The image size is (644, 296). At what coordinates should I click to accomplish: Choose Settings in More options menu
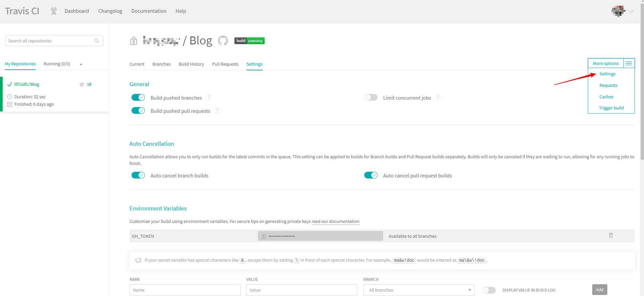point(607,74)
